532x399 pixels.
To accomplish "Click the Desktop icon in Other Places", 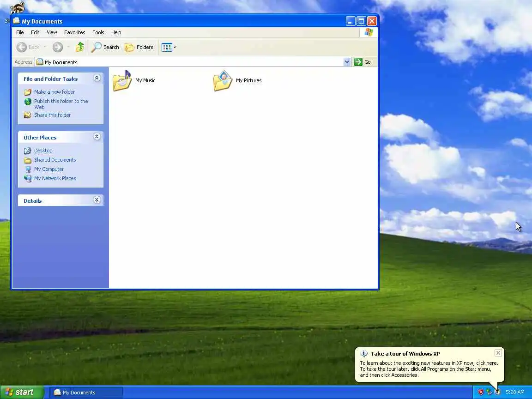I will pos(28,151).
